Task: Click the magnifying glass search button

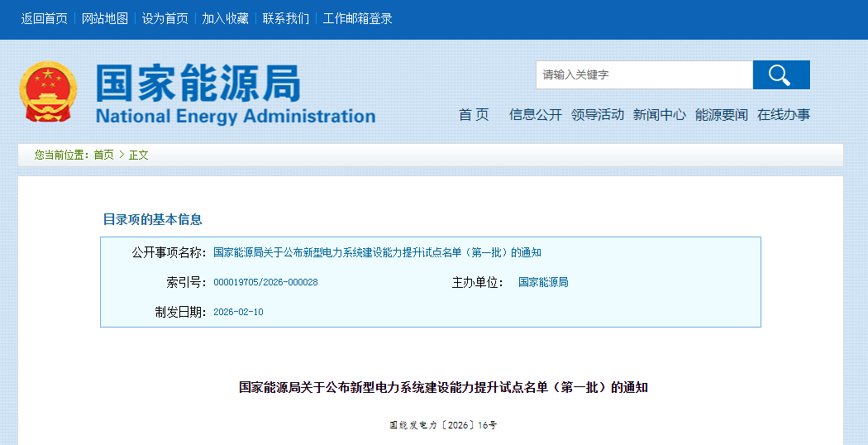Action: 780,74
